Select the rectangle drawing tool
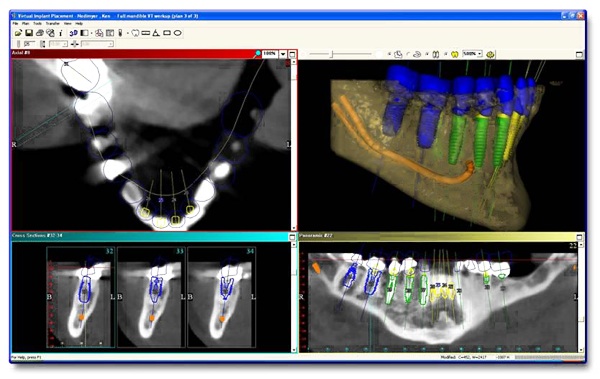This screenshot has height=379, width=600. [x=167, y=33]
